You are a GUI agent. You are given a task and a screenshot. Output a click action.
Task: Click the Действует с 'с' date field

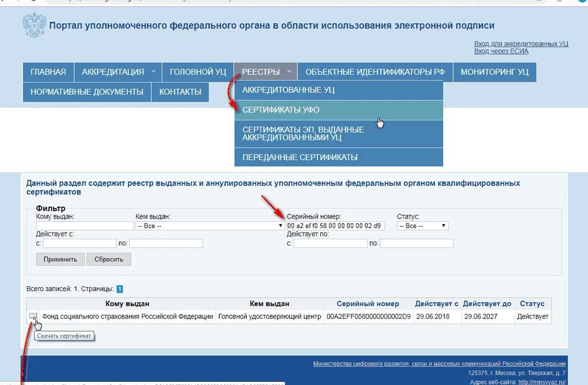[x=80, y=243]
